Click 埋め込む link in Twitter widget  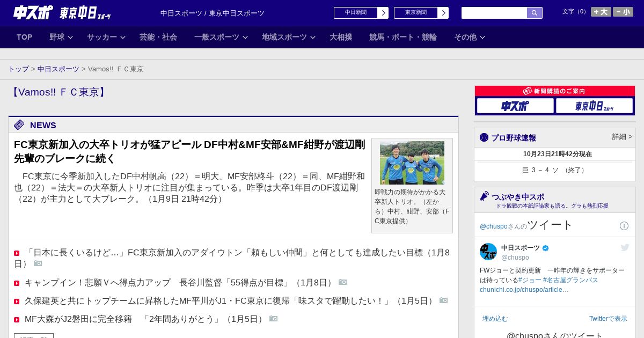coord(495,319)
